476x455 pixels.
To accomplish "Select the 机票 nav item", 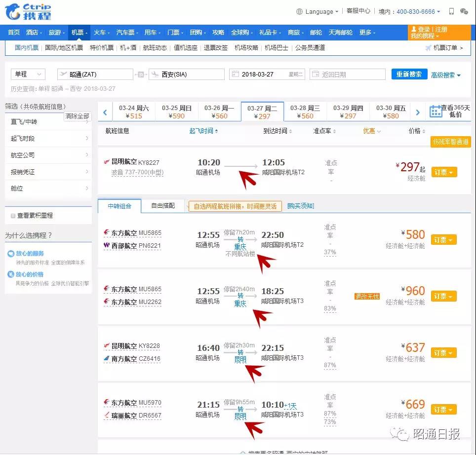I will [x=79, y=32].
